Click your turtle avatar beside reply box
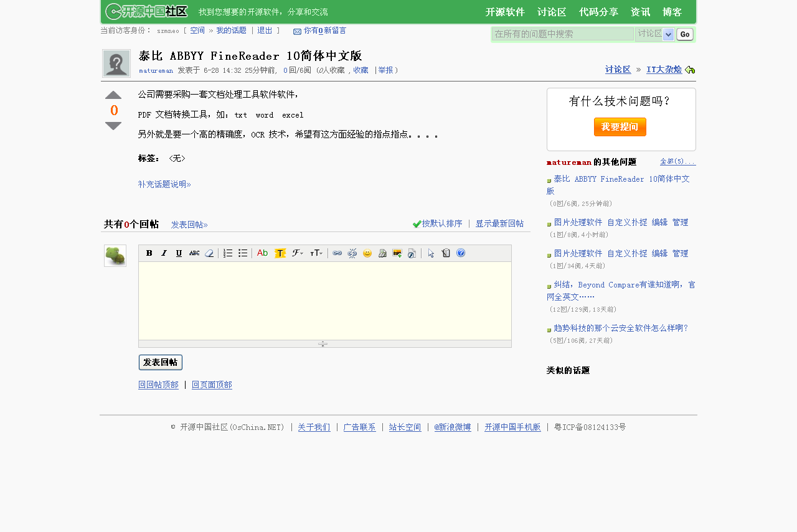797x532 pixels. [115, 256]
